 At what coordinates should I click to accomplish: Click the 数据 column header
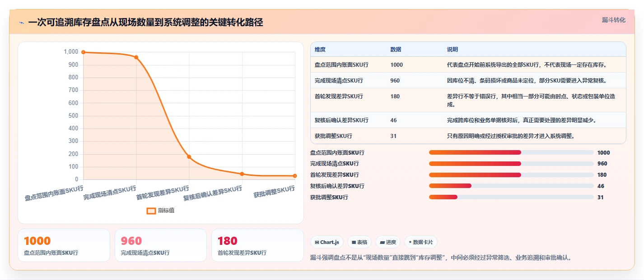click(x=396, y=50)
